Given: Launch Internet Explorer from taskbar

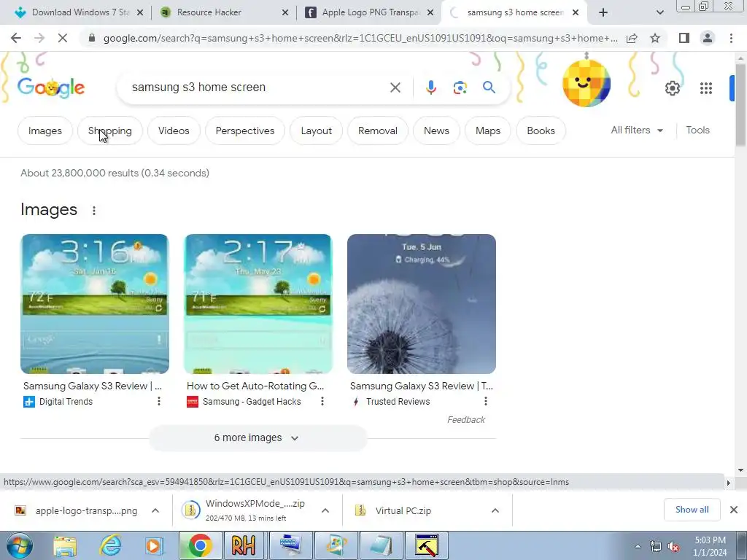Looking at the screenshot, I should 111,545.
